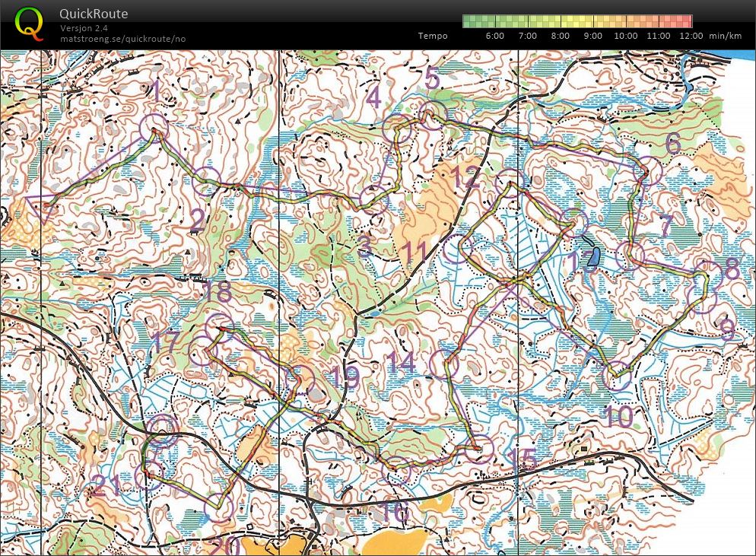Click the control number 11 label

(415, 252)
